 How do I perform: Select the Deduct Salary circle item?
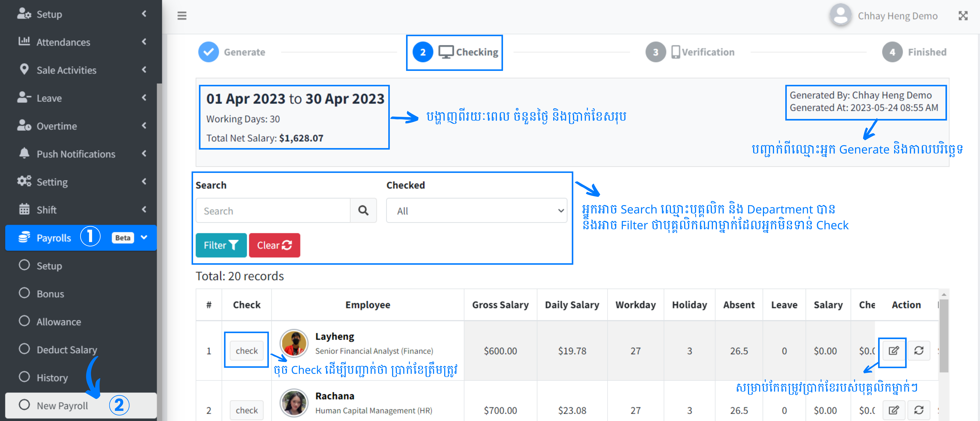24,349
